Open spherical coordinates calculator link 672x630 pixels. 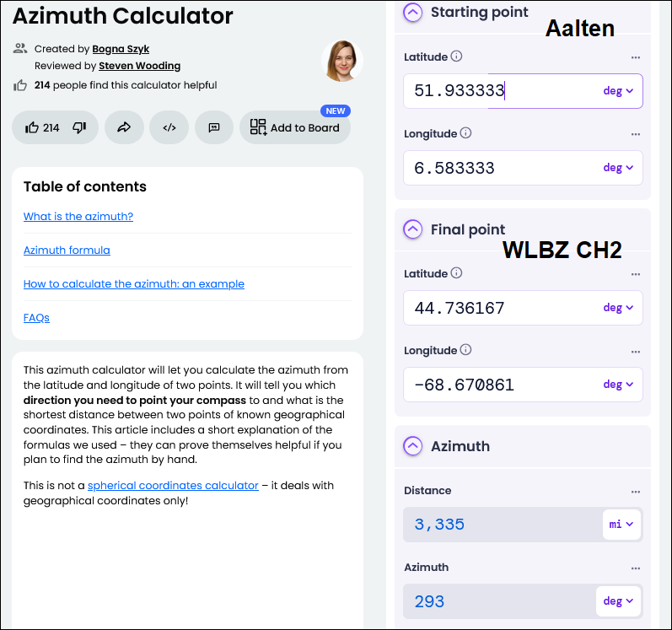click(x=173, y=486)
